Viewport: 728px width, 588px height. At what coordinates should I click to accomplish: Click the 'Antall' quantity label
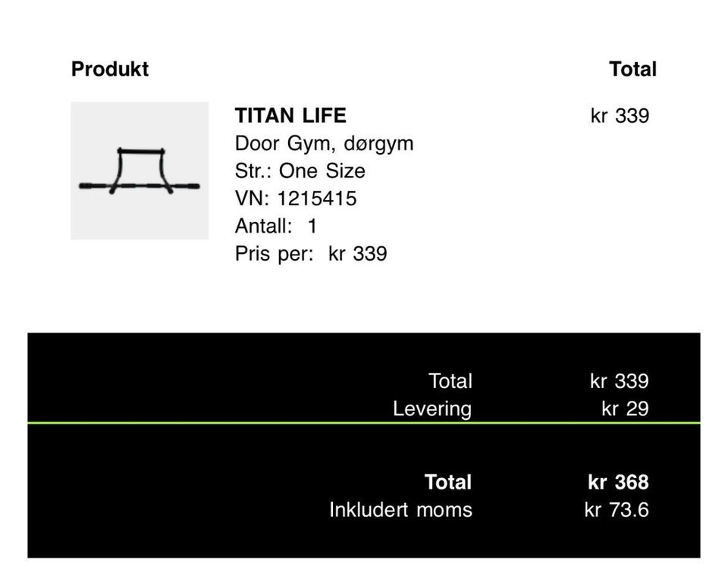[262, 226]
